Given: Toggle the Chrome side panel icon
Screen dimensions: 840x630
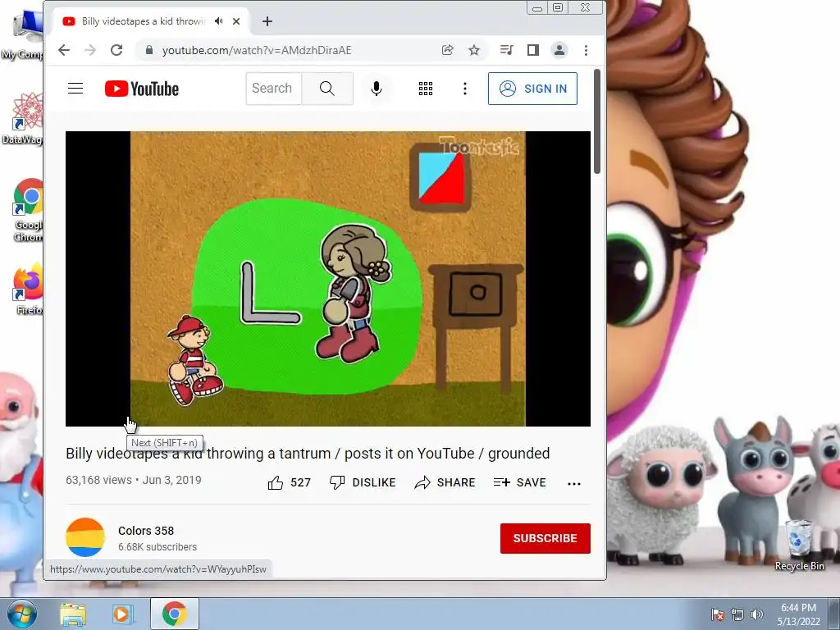Looking at the screenshot, I should click(x=533, y=50).
